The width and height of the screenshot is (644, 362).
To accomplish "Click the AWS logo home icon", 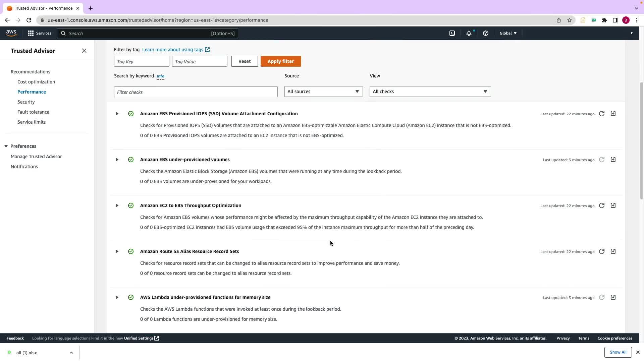I will [11, 33].
